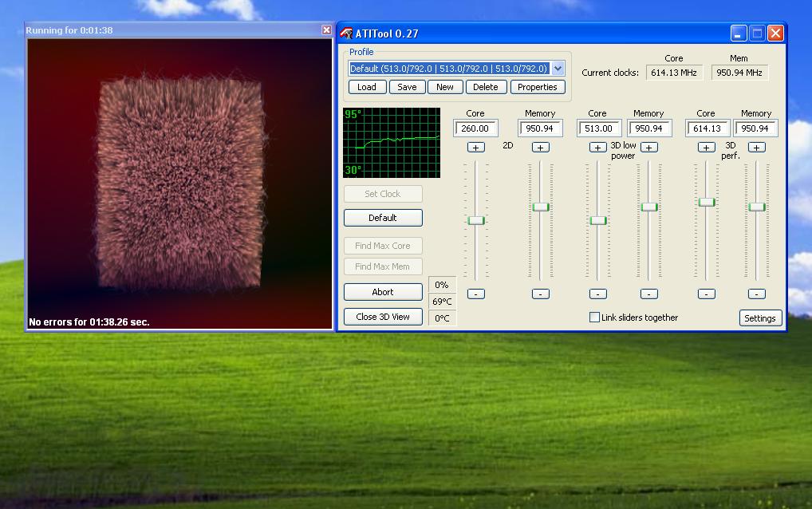This screenshot has width=812, height=509.
Task: Click Close 3D View button
Action: pyautogui.click(x=383, y=317)
